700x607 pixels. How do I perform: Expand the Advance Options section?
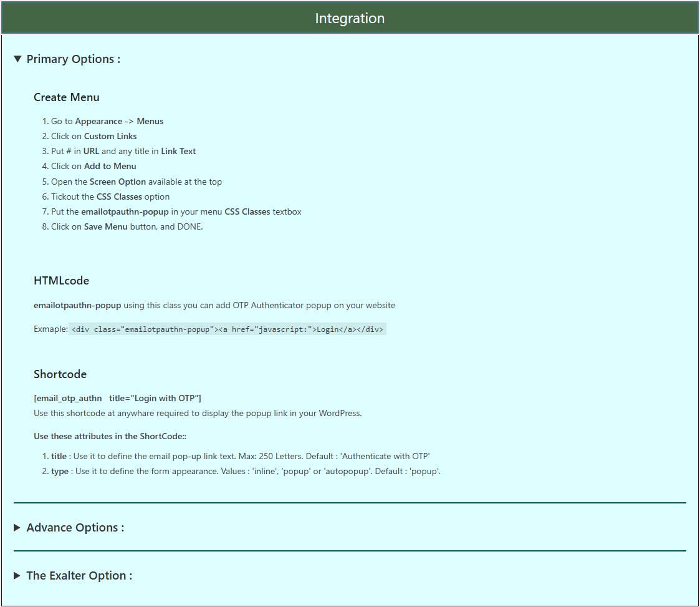pos(75,527)
